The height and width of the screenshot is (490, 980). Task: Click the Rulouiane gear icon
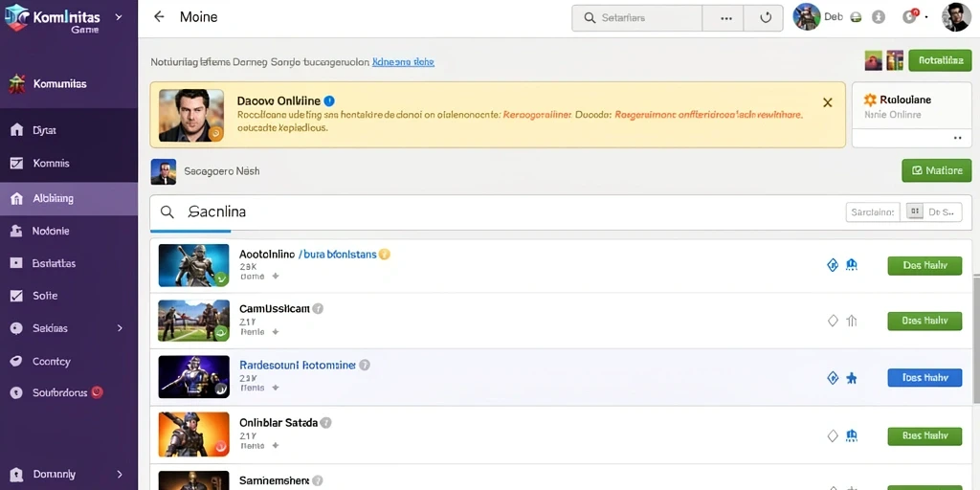point(871,100)
